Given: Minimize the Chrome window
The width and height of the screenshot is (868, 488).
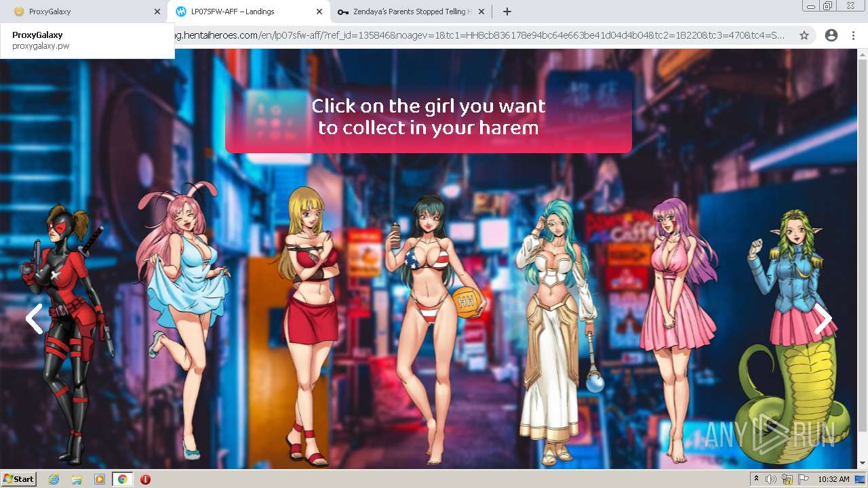Looking at the screenshot, I should (811, 5).
